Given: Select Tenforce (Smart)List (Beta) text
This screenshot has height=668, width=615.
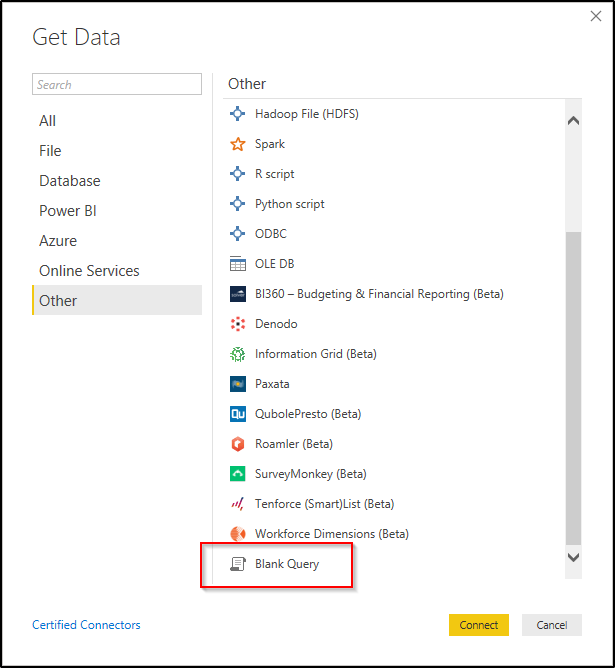Looking at the screenshot, I should [x=325, y=504].
